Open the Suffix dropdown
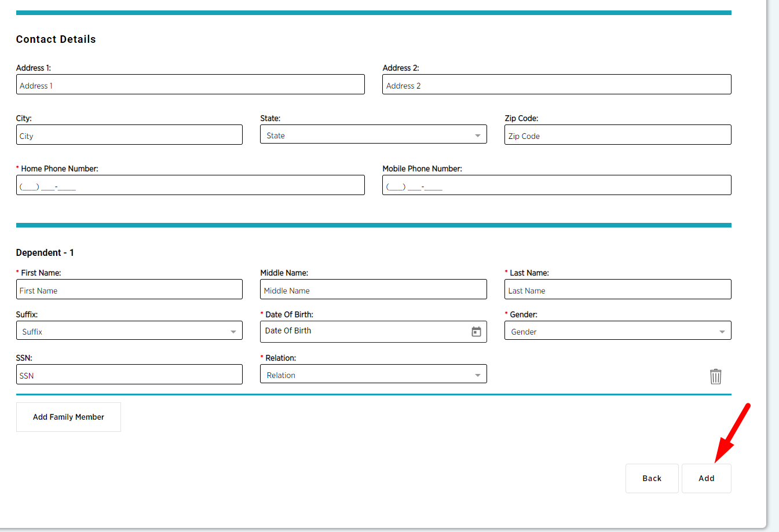The height and width of the screenshot is (532, 779). [129, 331]
